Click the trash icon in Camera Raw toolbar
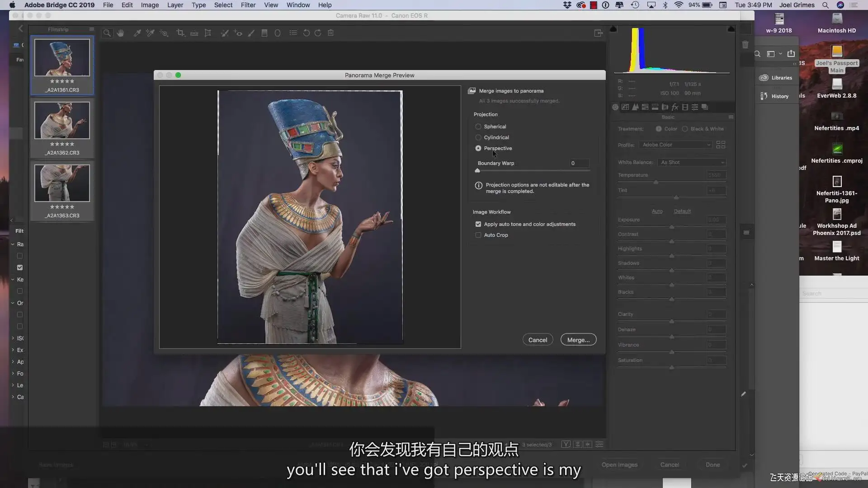The height and width of the screenshot is (488, 868). click(331, 33)
